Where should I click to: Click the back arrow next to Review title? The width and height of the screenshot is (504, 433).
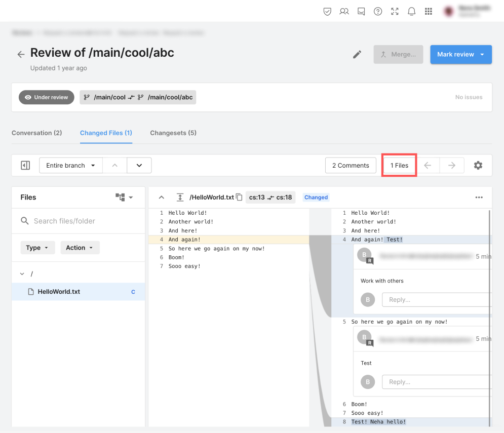click(x=21, y=54)
